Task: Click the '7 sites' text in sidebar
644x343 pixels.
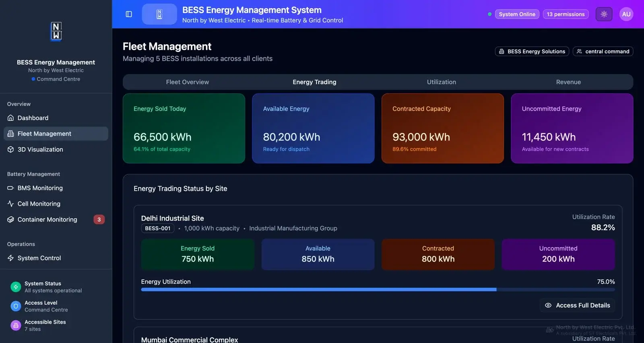Action: pos(33,329)
